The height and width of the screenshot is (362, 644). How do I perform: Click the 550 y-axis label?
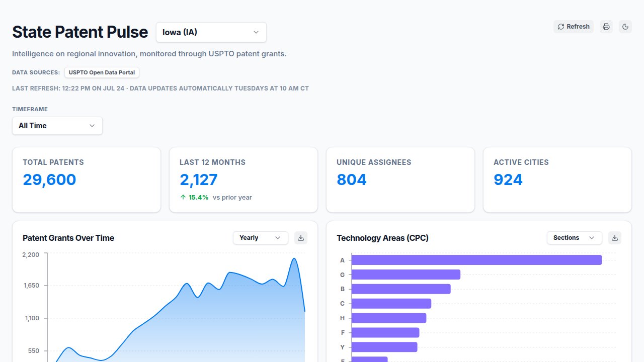pyautogui.click(x=33, y=351)
